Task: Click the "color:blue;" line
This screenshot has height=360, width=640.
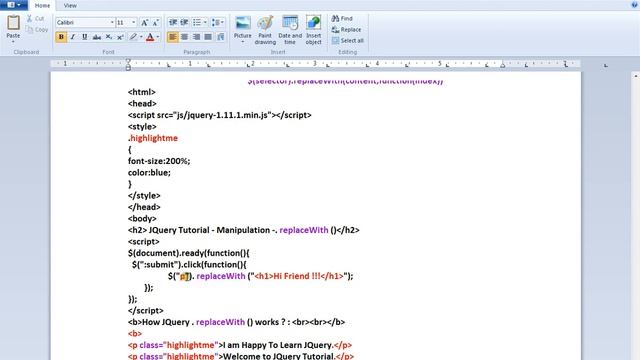Action: 149,173
